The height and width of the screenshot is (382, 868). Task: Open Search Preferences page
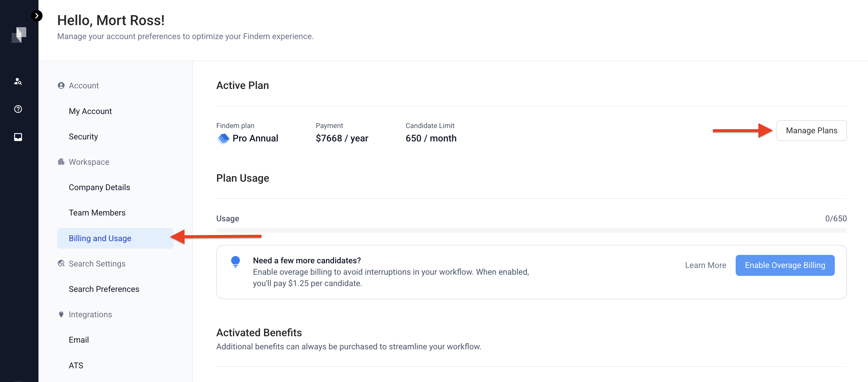[x=104, y=289]
